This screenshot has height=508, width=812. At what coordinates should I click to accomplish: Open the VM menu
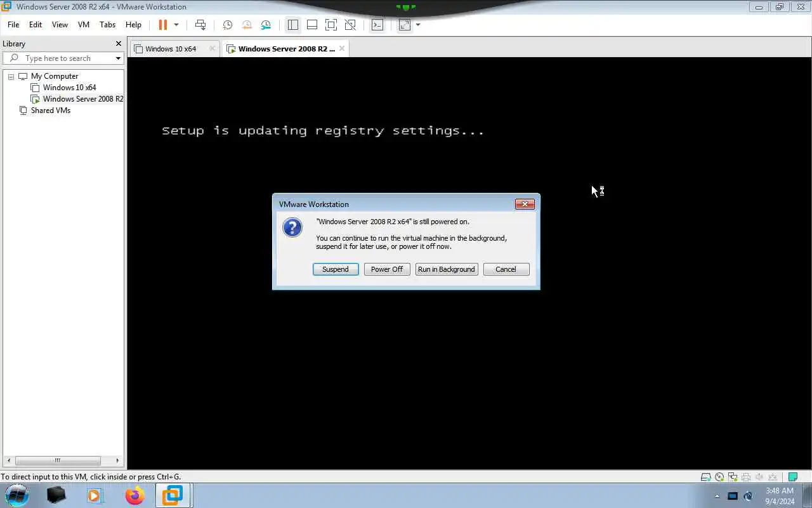(83, 25)
